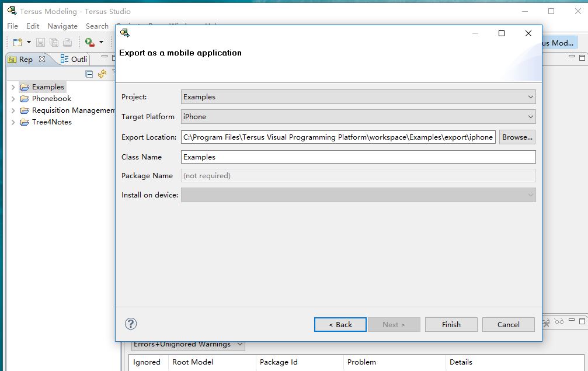Expand the Tree4Notes tree node
The height and width of the screenshot is (371, 588).
point(13,122)
